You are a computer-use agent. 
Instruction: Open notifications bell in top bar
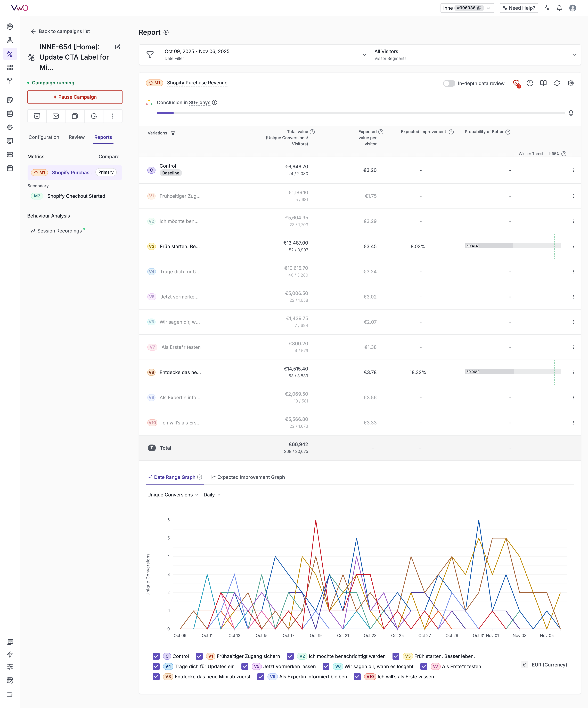click(559, 8)
